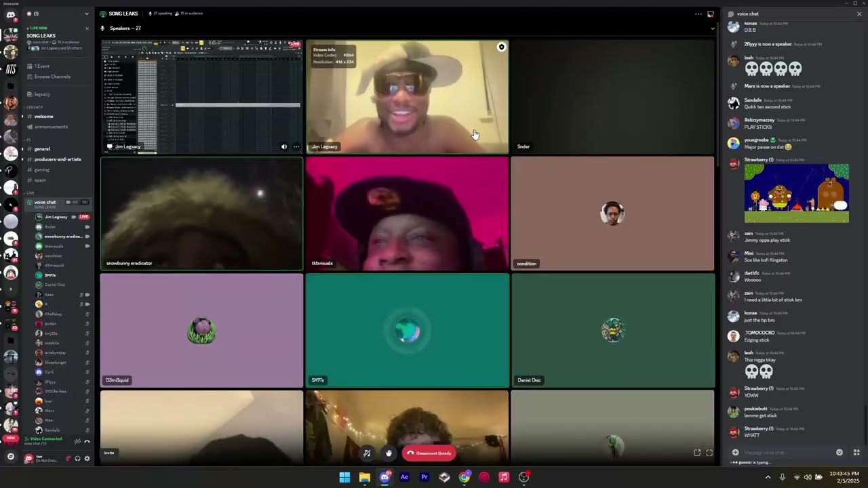Select the D3miSquid participant tile
The width and height of the screenshot is (868, 488).
(201, 331)
